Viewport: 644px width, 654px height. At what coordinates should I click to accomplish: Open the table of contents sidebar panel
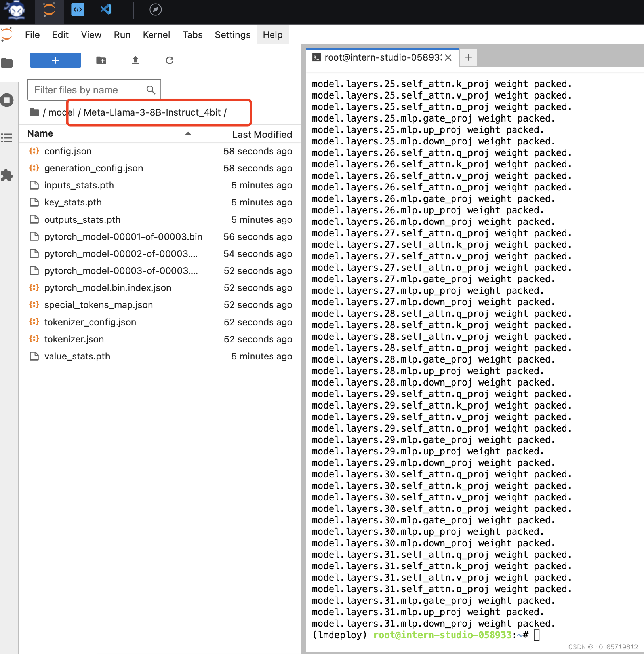tap(7, 137)
